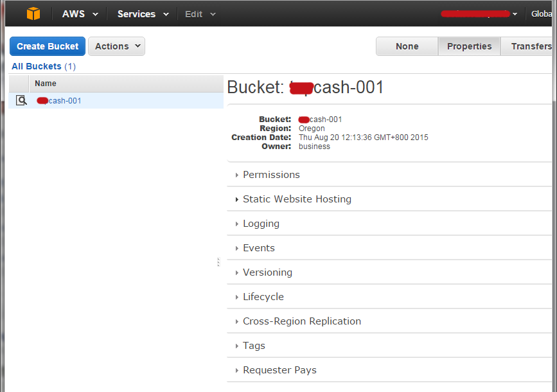Click the Create Bucket button
The image size is (557, 392).
pos(48,46)
